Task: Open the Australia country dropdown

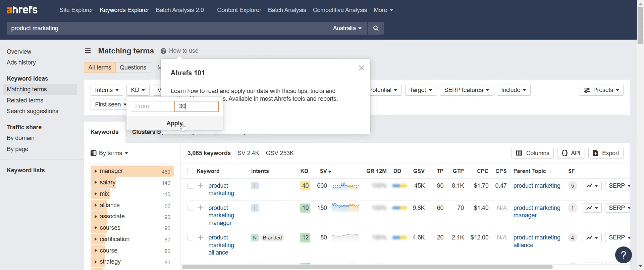Action: click(x=343, y=28)
